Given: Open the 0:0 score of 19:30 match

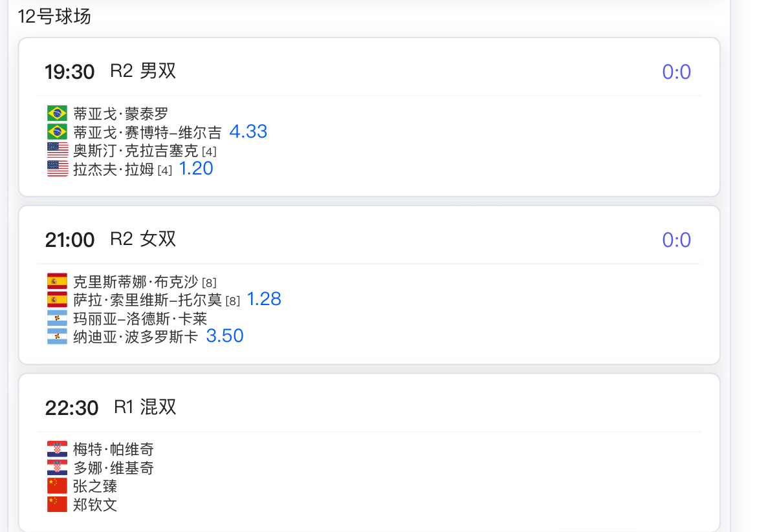Looking at the screenshot, I should click(x=676, y=72).
